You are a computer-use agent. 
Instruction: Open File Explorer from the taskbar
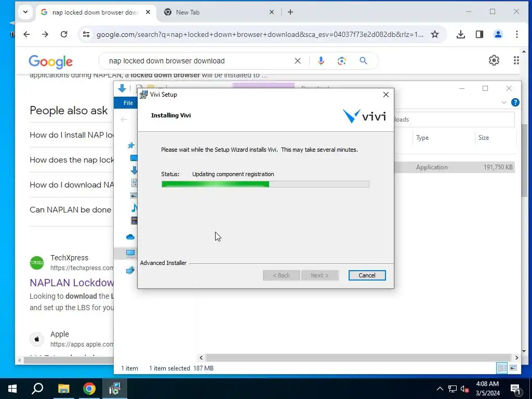tap(63, 389)
